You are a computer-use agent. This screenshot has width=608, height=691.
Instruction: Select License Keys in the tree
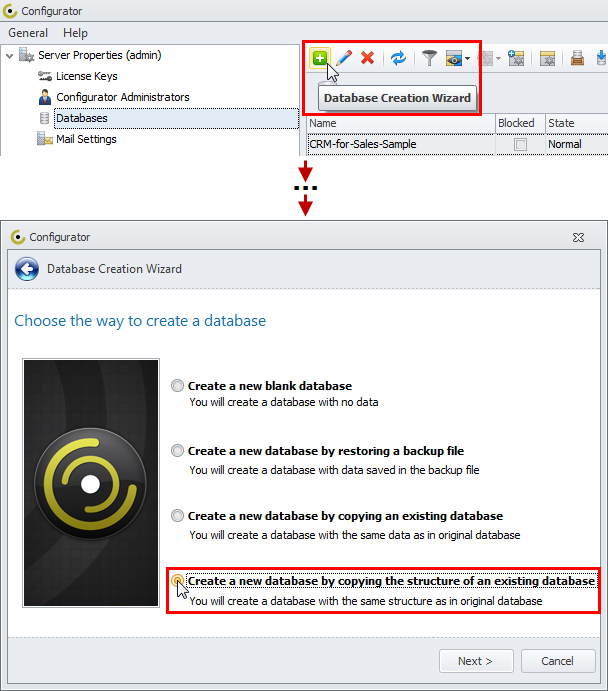coord(87,76)
